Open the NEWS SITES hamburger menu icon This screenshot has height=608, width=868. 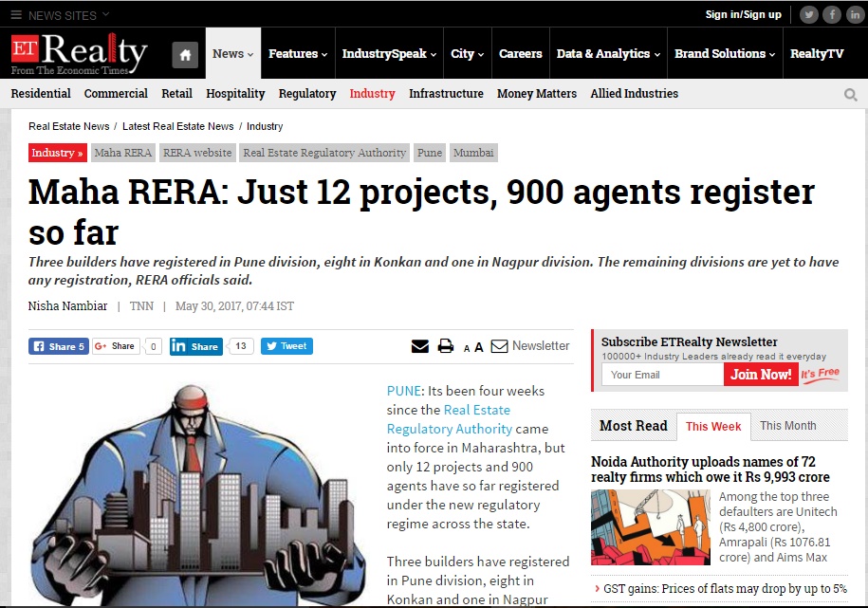coord(16,14)
